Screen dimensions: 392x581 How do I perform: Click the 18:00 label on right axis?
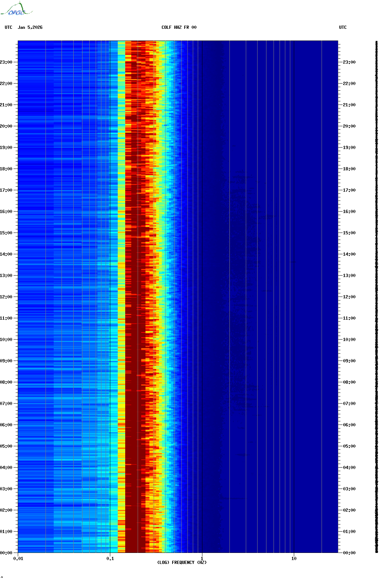[349, 169]
